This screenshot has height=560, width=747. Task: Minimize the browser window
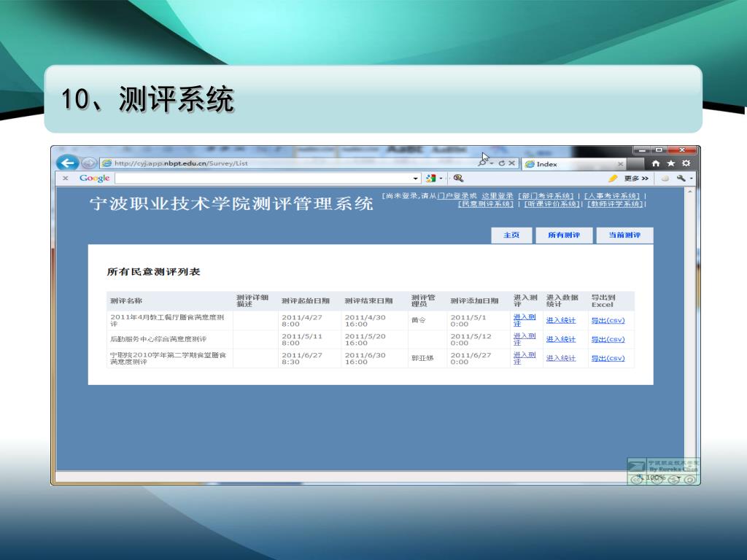[x=642, y=150]
